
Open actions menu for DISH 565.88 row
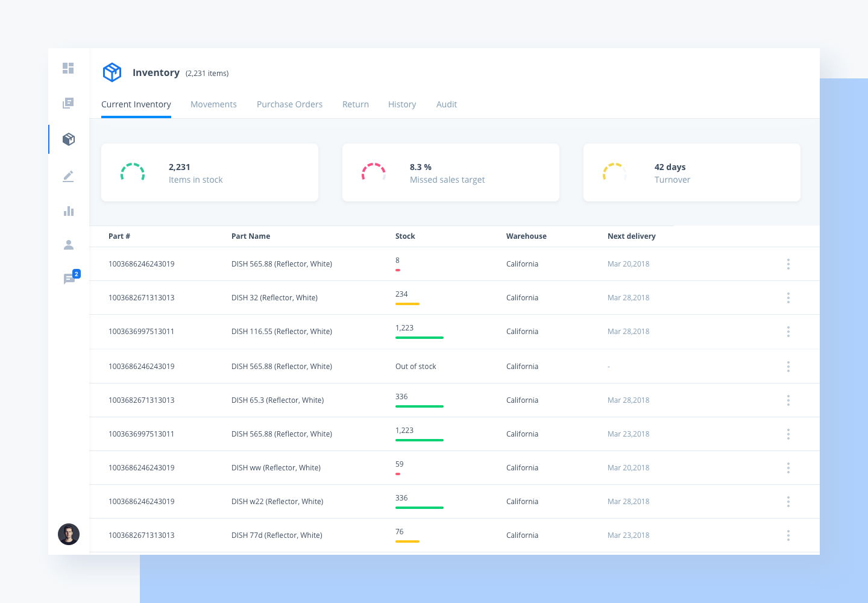[788, 264]
